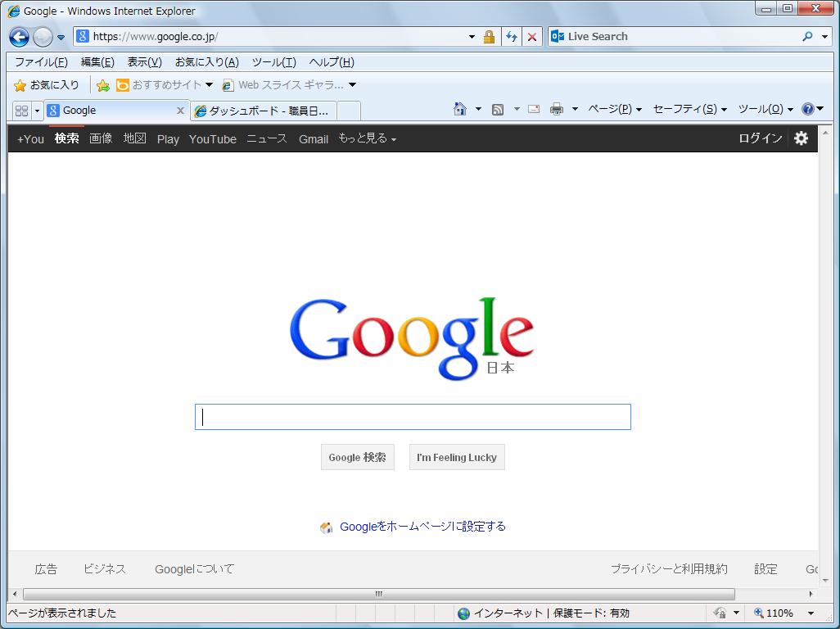The height and width of the screenshot is (629, 840).
Task: Open the Print dropdown arrow
Action: coord(575,109)
